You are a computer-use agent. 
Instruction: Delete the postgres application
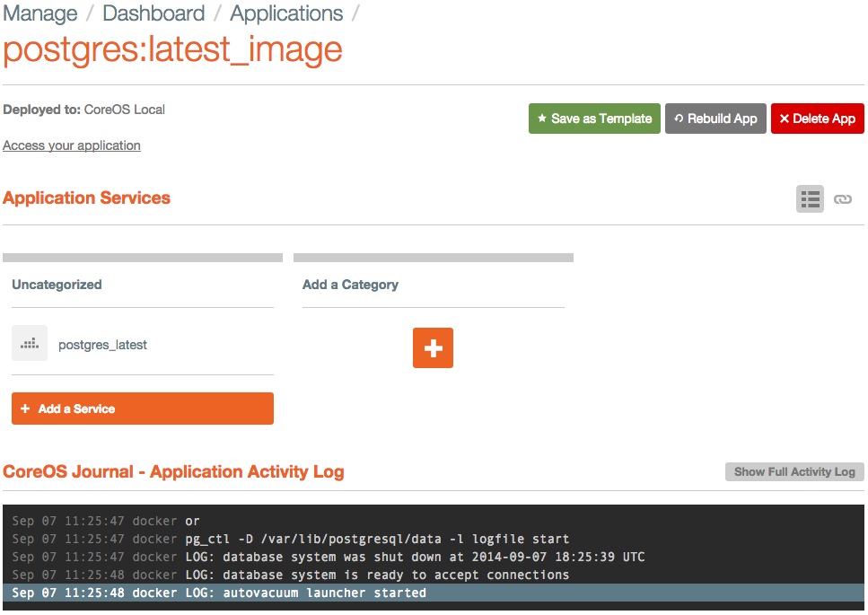(x=817, y=118)
